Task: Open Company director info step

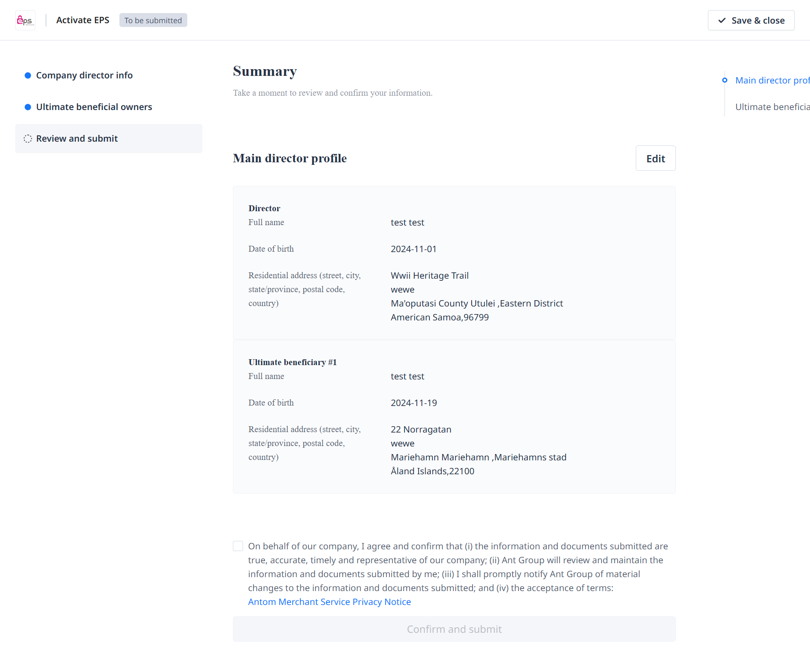Action: (x=84, y=75)
